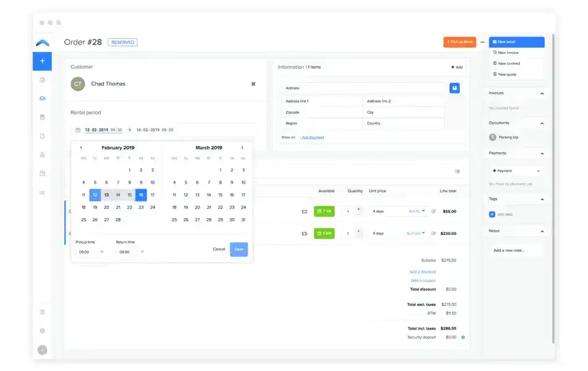588x371 pixels.
Task: Collapse the Invoices section
Action: [542, 93]
